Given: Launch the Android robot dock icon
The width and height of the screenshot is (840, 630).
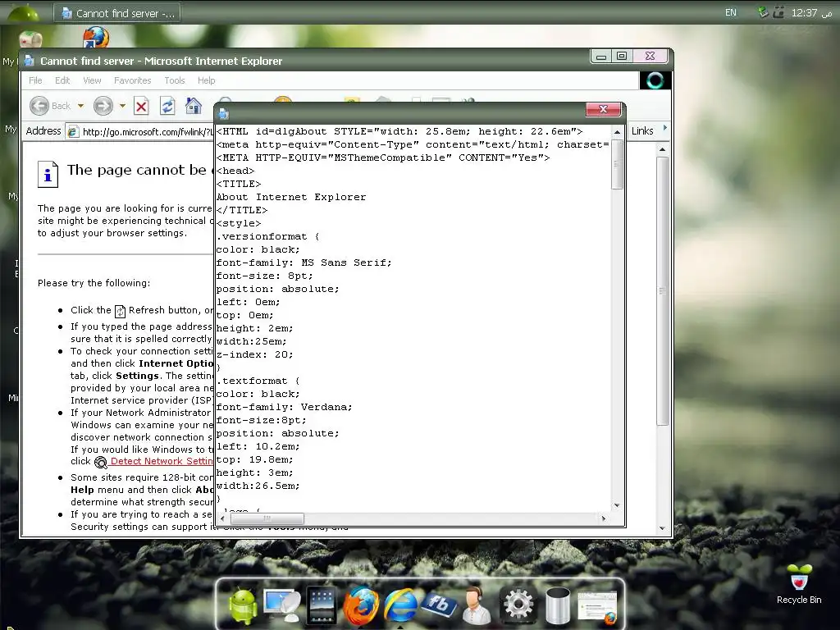Looking at the screenshot, I should coord(243,605).
